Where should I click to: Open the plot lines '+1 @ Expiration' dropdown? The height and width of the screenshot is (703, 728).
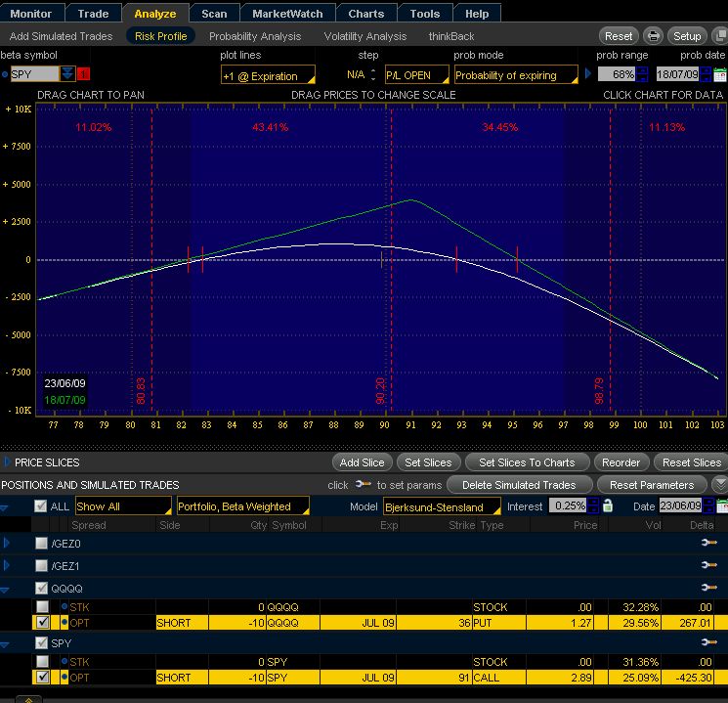click(268, 75)
